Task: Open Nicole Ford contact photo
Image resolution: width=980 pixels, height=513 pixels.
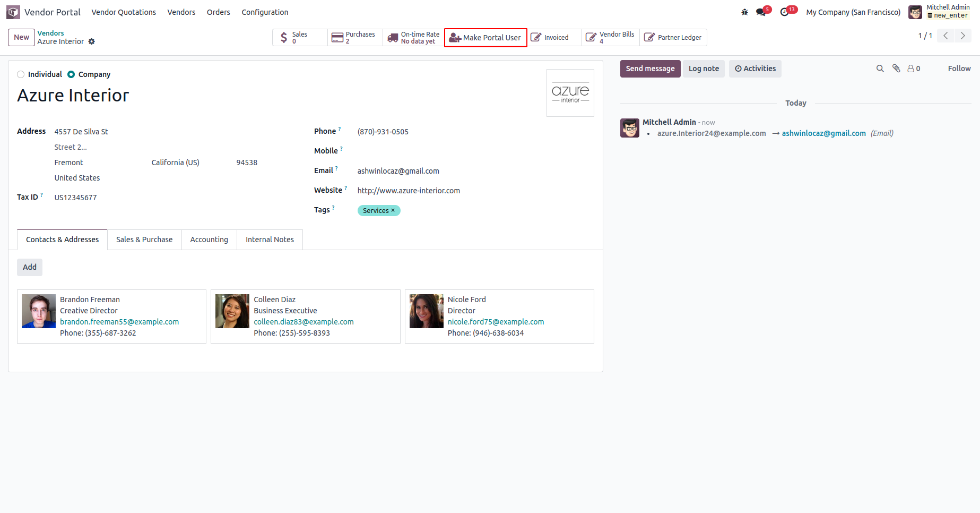Action: 427,311
